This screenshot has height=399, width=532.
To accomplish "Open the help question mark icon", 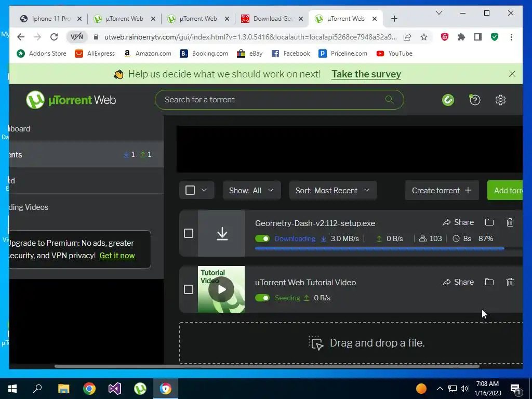I will [x=474, y=100].
